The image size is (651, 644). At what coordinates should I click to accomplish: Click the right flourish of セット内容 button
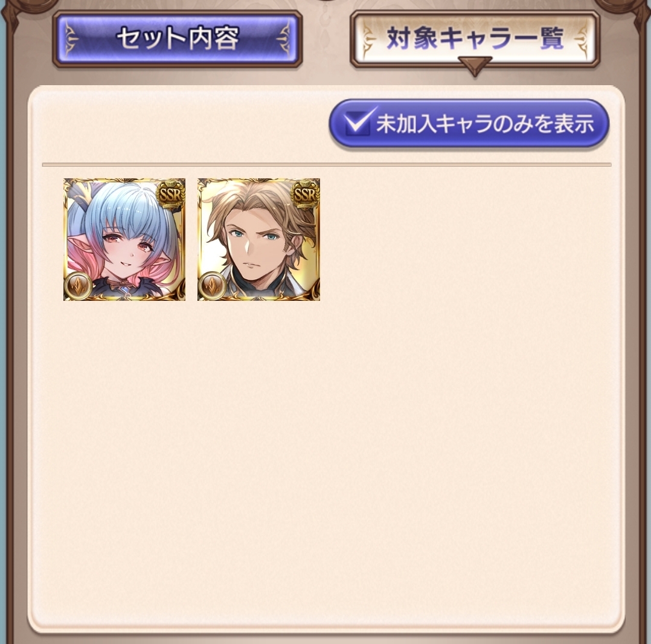click(285, 39)
